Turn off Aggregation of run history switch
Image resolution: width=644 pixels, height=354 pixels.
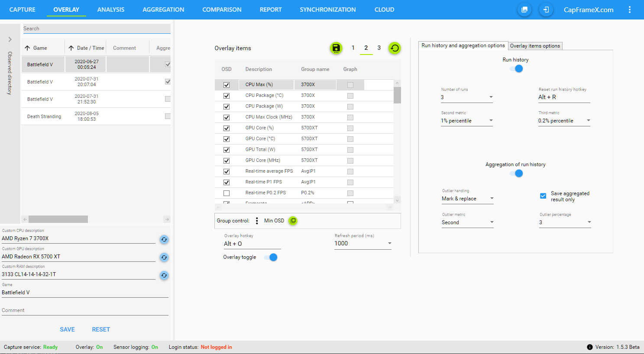pyautogui.click(x=516, y=173)
